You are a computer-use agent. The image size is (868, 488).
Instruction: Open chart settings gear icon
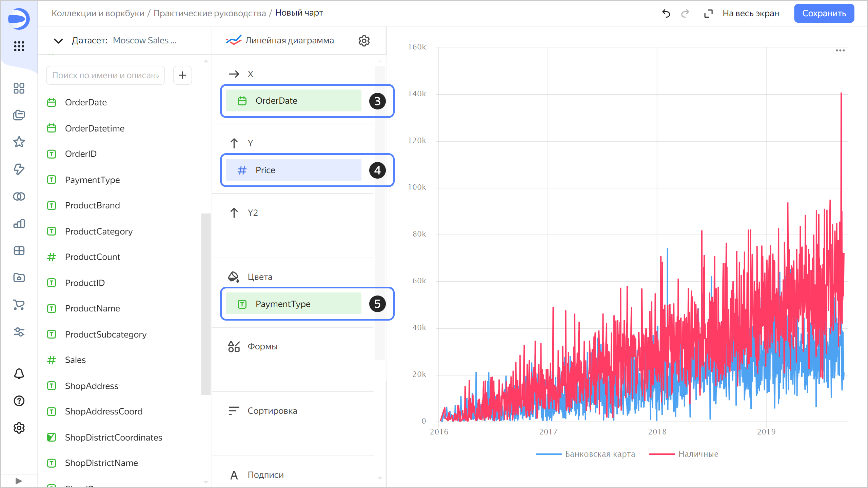(x=364, y=41)
